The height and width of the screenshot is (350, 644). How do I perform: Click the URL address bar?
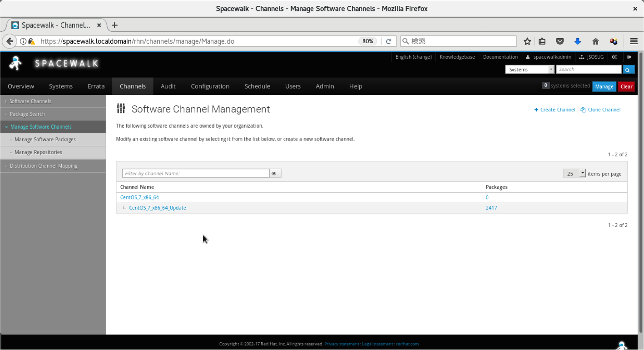pyautogui.click(x=198, y=41)
